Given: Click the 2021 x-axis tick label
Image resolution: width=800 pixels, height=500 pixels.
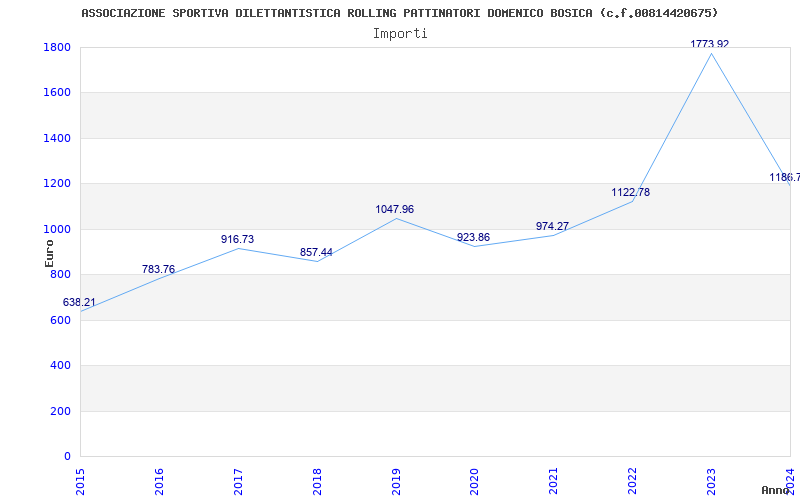Looking at the screenshot, I should coord(554,482).
